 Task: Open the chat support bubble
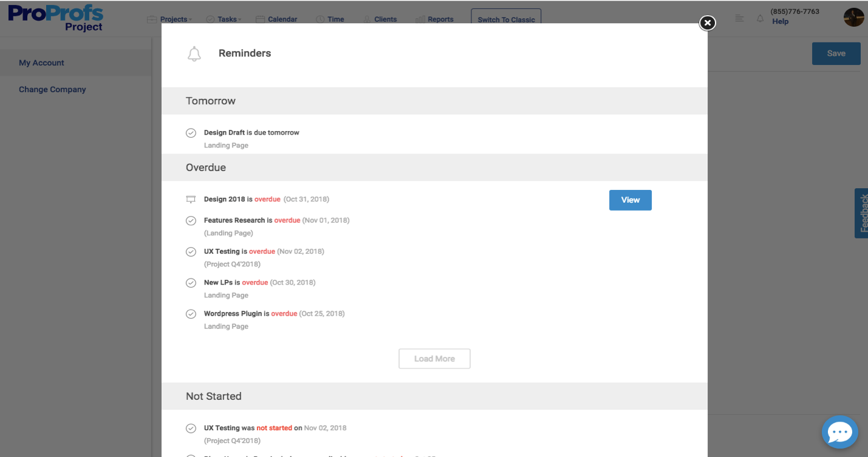(x=839, y=432)
